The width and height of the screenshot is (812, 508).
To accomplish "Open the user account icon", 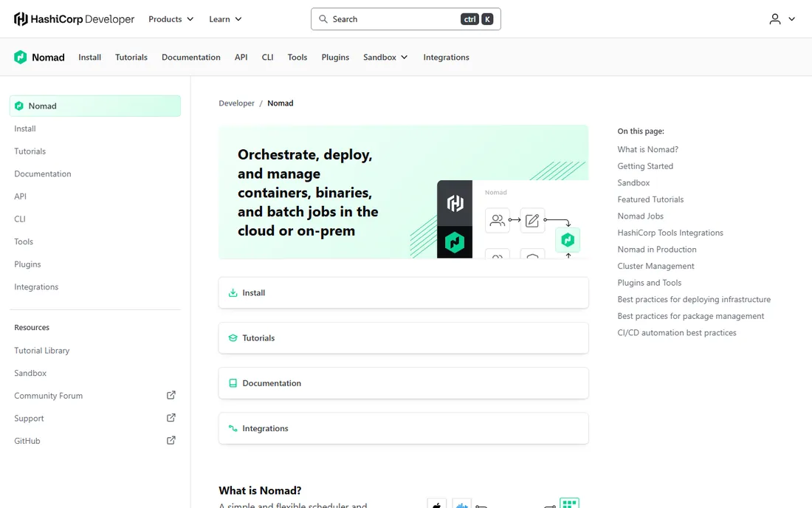I will [774, 19].
